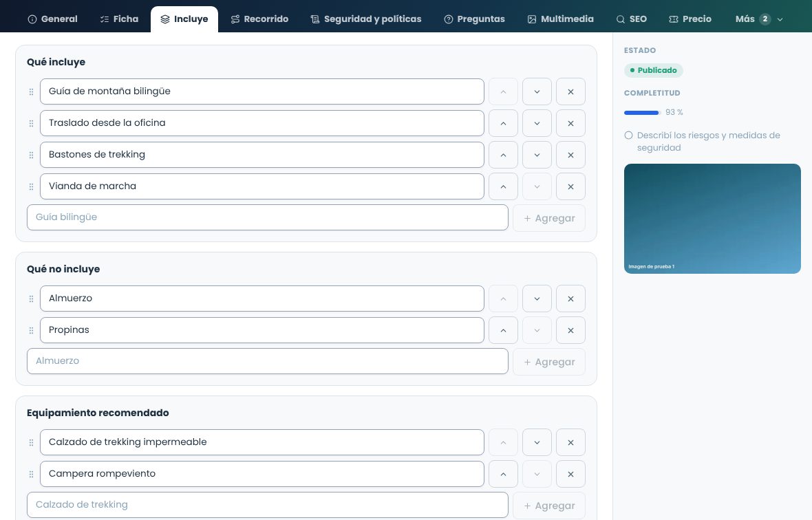Move 'Campera rompeviento' up

pyautogui.click(x=503, y=474)
